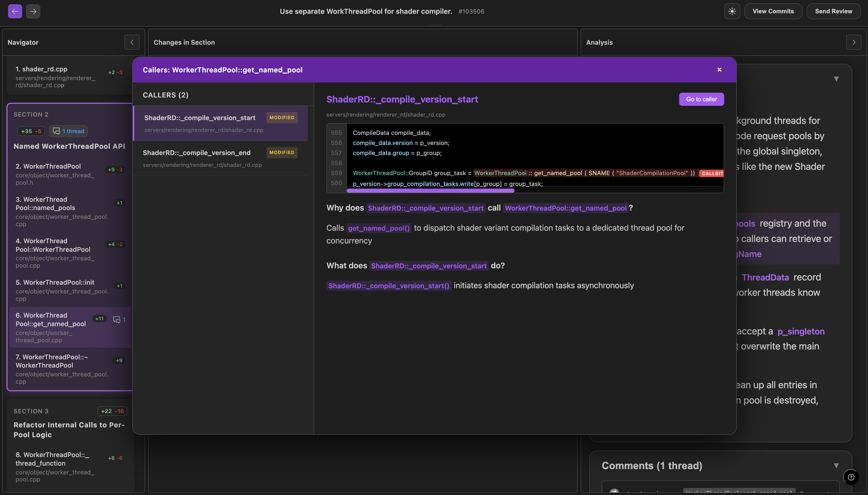
Task: Collapse the Navigator panel chevron
Action: click(x=132, y=42)
